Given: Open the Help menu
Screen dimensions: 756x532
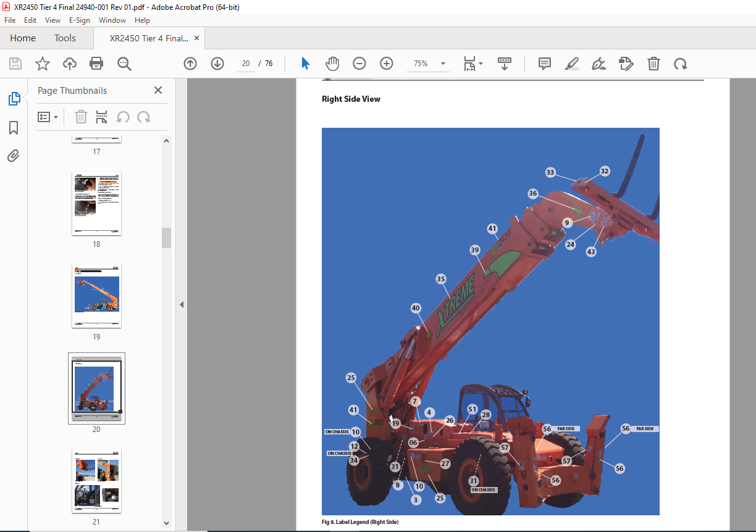Looking at the screenshot, I should click(x=142, y=20).
